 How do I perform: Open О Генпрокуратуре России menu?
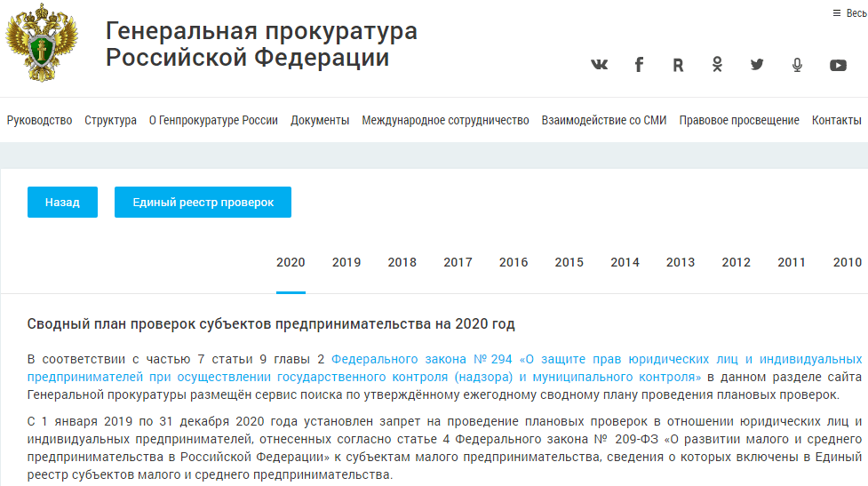[213, 120]
